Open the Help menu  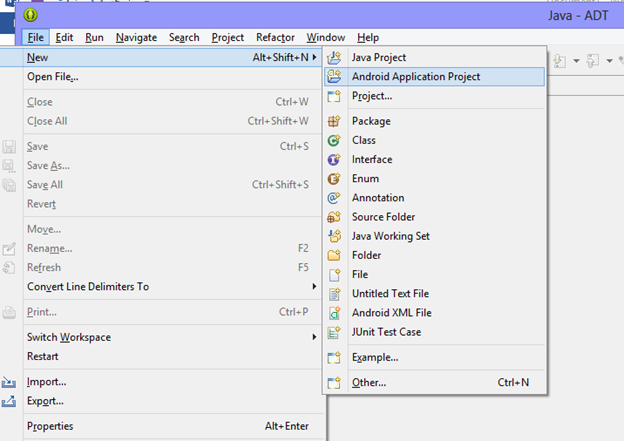(368, 37)
